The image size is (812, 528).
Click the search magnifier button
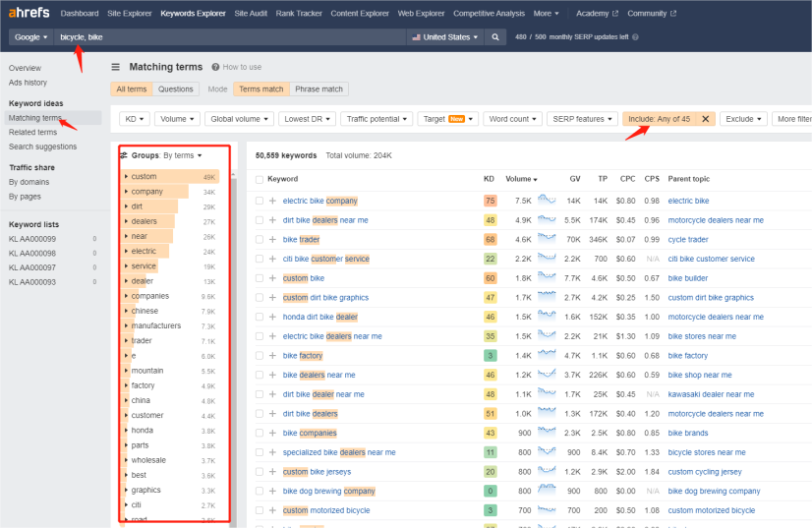tap(495, 37)
